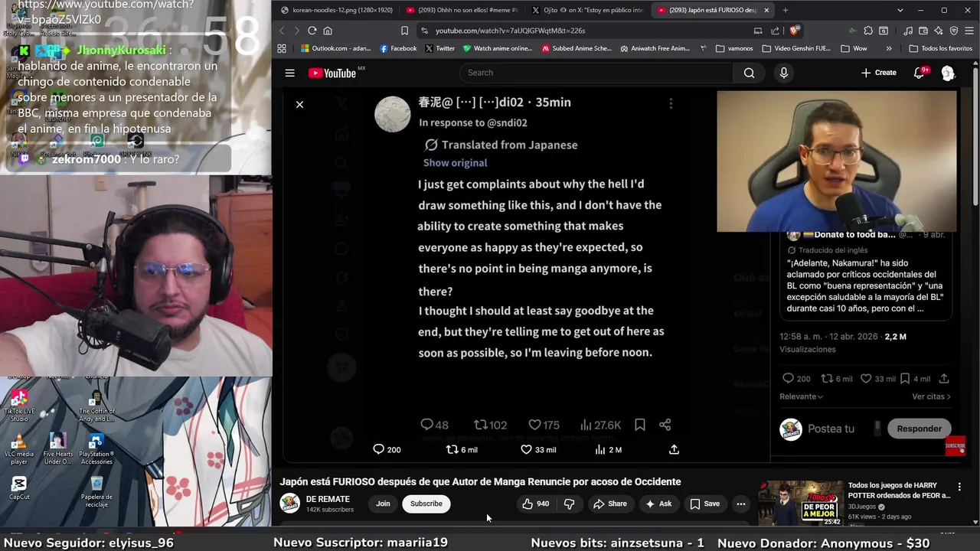The height and width of the screenshot is (551, 980).
Task: Switch to the 'Ohhh no son ellos' tab
Action: [x=462, y=10]
